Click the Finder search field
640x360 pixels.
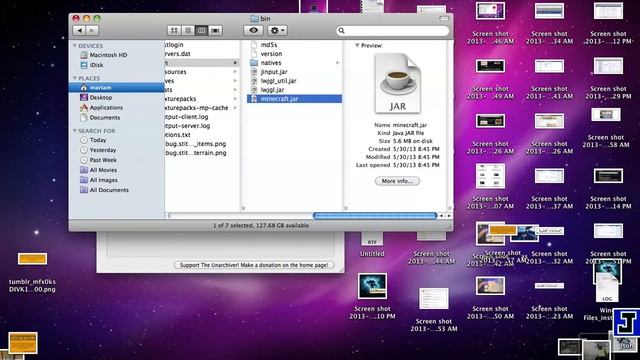[393, 31]
